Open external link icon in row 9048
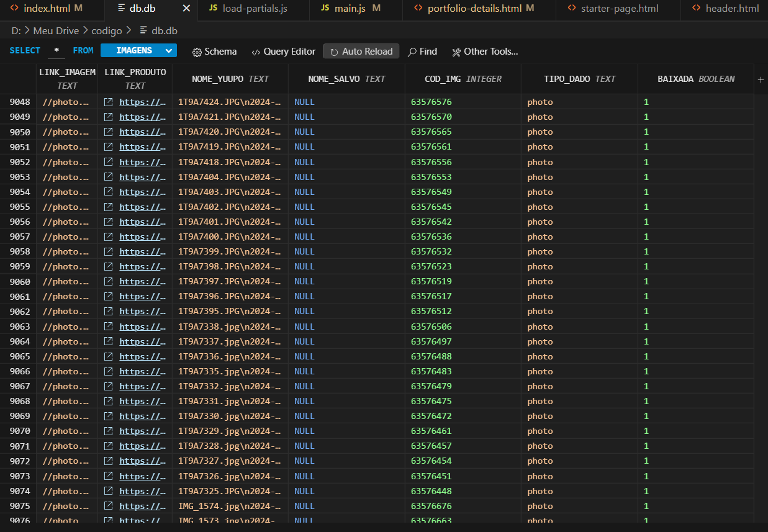The width and height of the screenshot is (768, 532). (x=109, y=102)
